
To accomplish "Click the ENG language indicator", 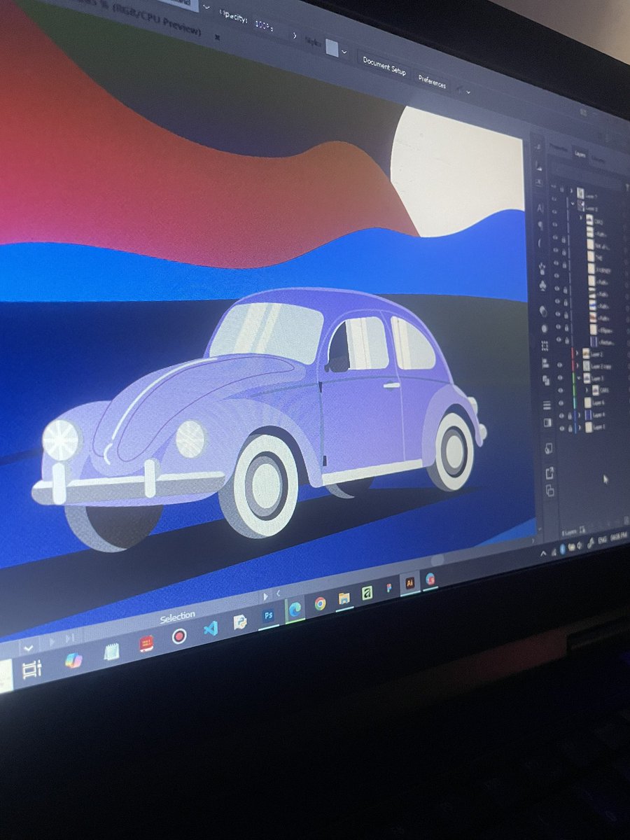I will pos(602,540).
